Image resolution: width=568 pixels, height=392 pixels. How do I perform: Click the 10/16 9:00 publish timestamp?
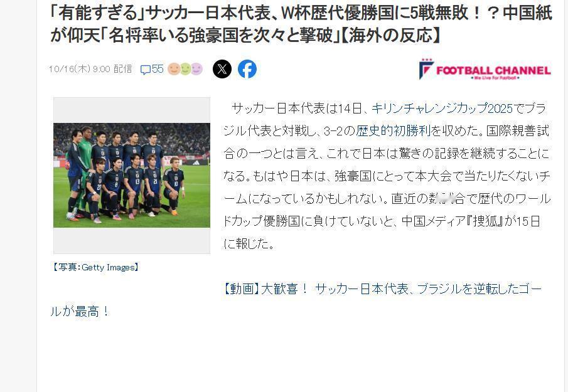tap(90, 69)
